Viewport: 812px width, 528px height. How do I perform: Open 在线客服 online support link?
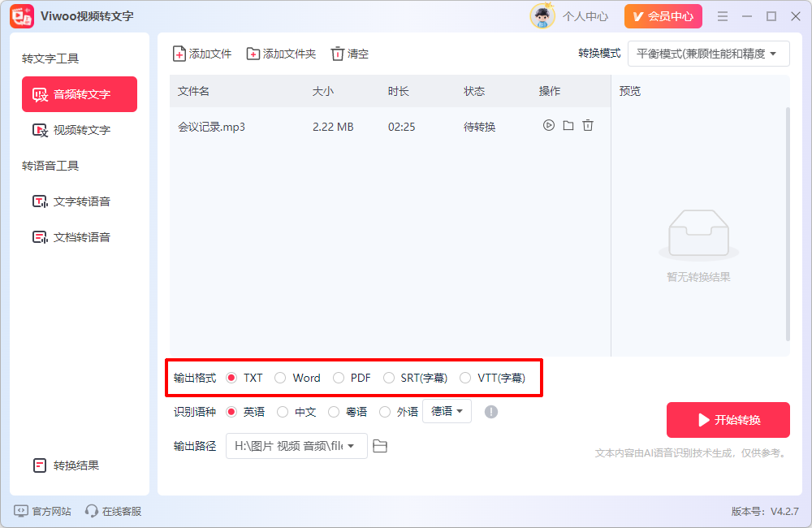point(114,512)
